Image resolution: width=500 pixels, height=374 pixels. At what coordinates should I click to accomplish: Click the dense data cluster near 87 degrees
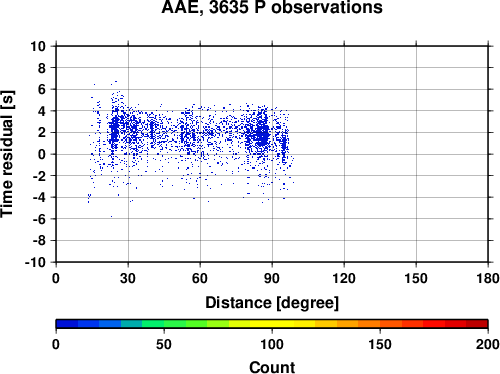[x=263, y=133]
